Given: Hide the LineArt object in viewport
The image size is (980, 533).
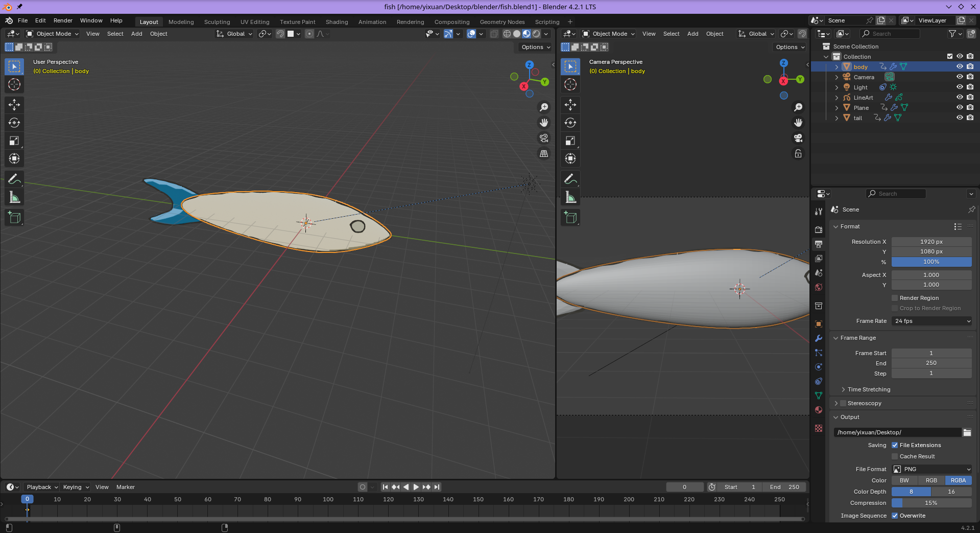Looking at the screenshot, I should pyautogui.click(x=960, y=97).
